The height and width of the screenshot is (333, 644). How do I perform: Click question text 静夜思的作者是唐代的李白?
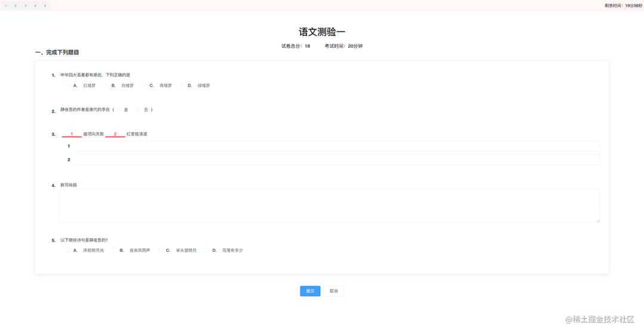pyautogui.click(x=85, y=110)
